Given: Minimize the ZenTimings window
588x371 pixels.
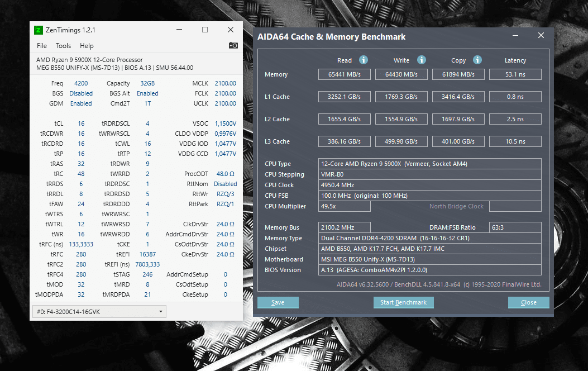Looking at the screenshot, I should (x=179, y=30).
